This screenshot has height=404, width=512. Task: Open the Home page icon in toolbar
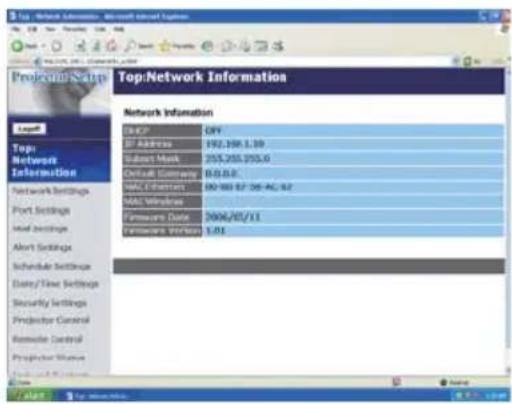pos(112,46)
